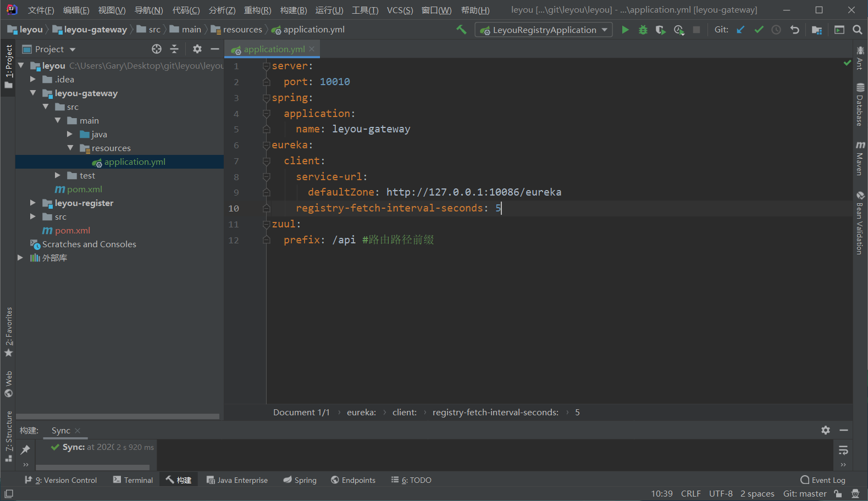Select the application.yml editor tab

273,49
